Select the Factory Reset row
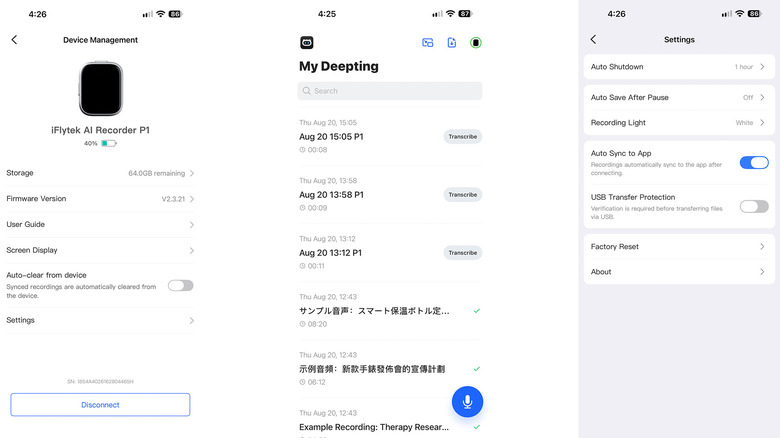The width and height of the screenshot is (780, 438). 679,246
